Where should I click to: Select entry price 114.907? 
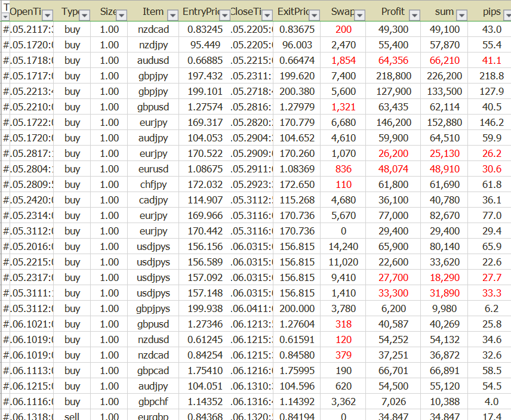[x=205, y=200]
